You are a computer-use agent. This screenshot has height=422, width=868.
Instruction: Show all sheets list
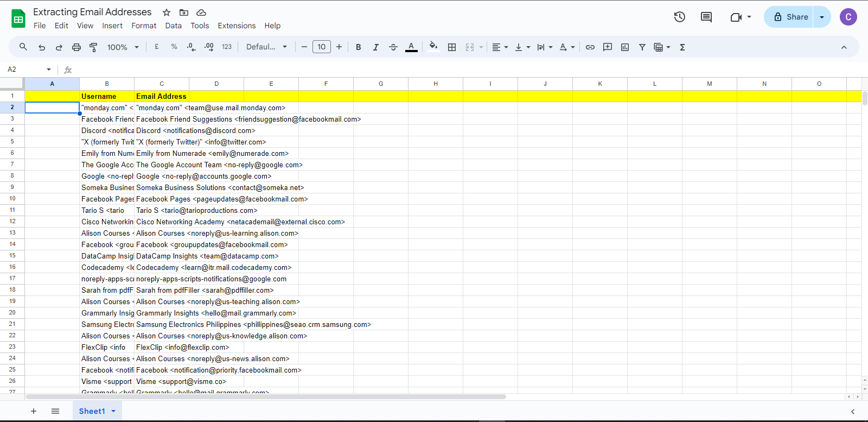click(x=55, y=411)
